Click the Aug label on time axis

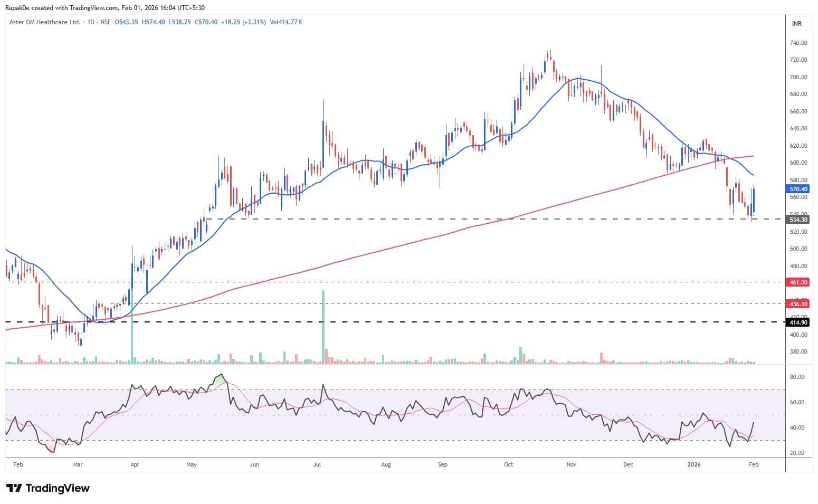[386, 465]
